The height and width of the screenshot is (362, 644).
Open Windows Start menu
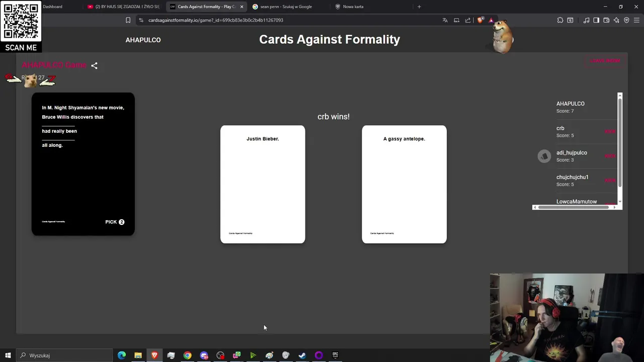click(8, 355)
